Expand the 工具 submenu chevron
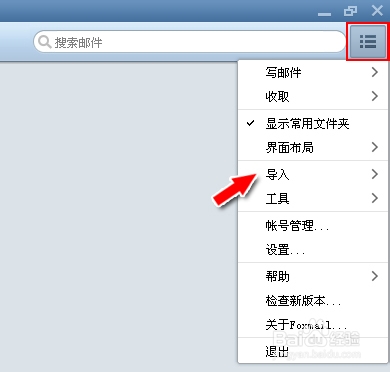The height and width of the screenshot is (372, 390). pos(375,198)
